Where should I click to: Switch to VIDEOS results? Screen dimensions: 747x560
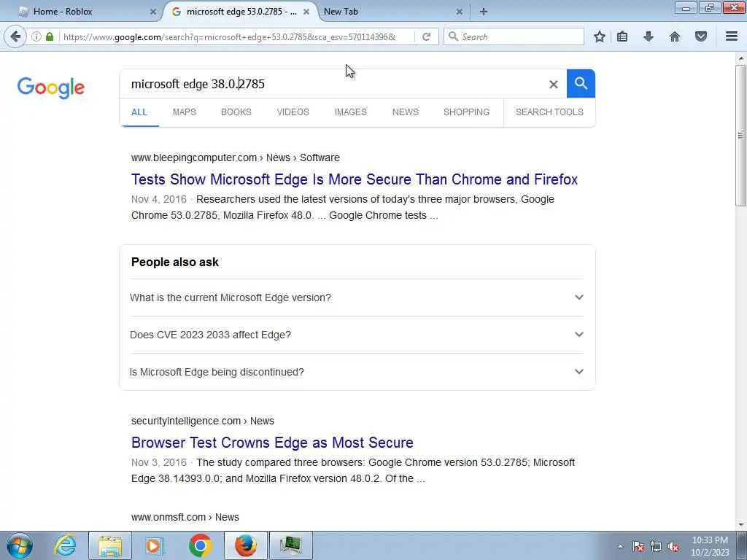click(x=293, y=112)
